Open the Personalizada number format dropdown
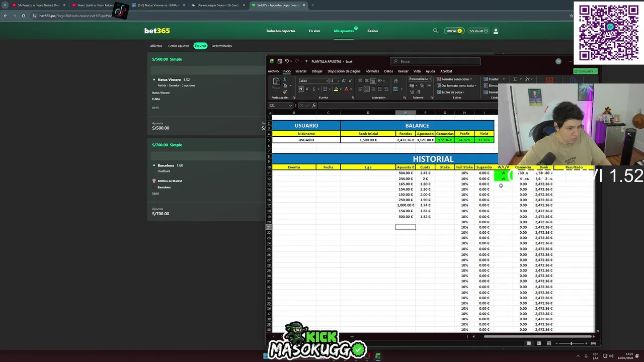This screenshot has height=362, width=644. point(429,79)
